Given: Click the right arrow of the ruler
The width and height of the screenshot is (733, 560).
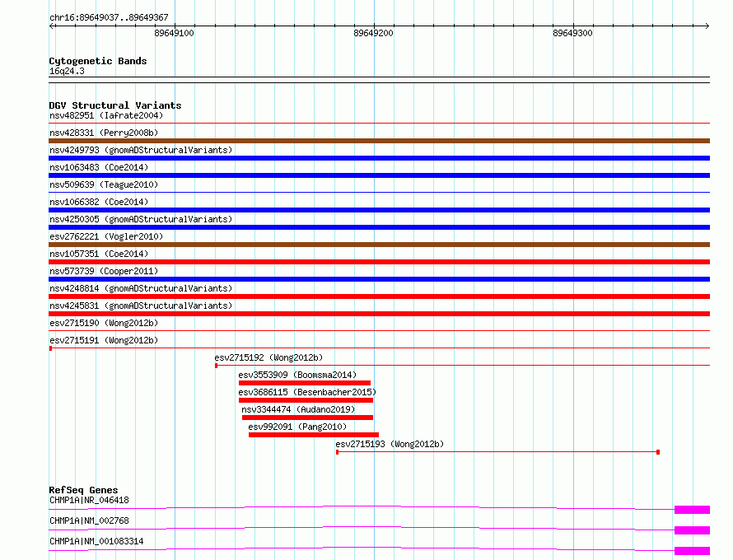Looking at the screenshot, I should 707,26.
